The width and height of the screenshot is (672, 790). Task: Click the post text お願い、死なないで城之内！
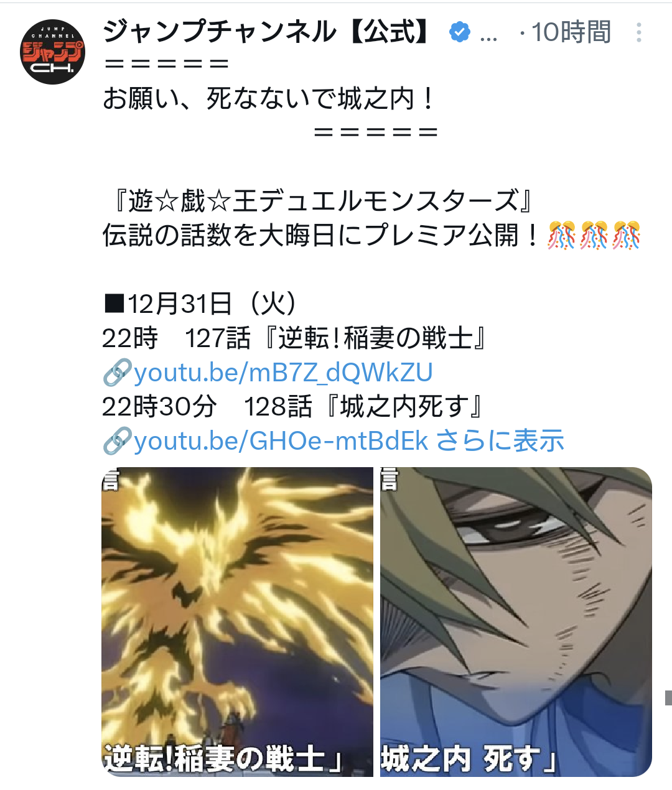pos(269,99)
